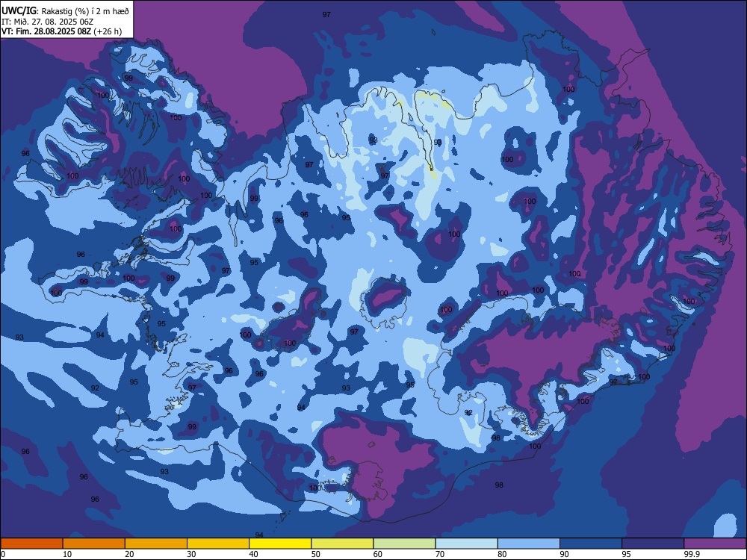Select the "60" legend scale label

pos(378,554)
